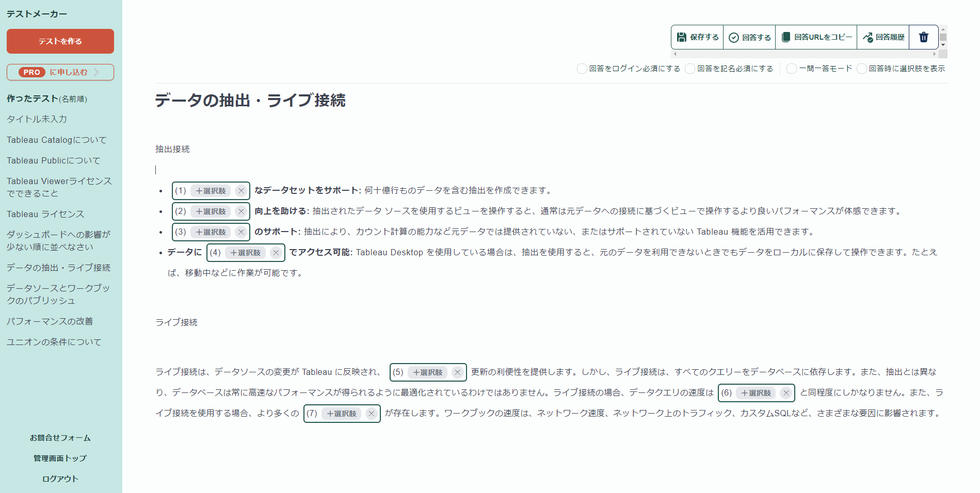Enable 回答をログイン必須にする option
This screenshot has height=493, width=980.
[x=582, y=69]
